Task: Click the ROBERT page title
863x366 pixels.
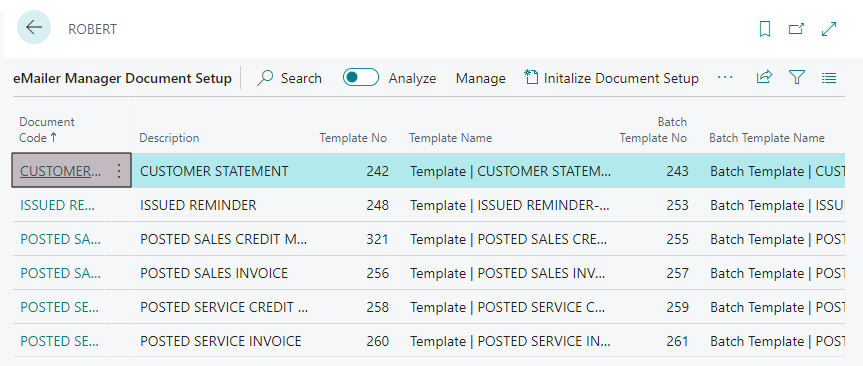Action: click(x=92, y=29)
